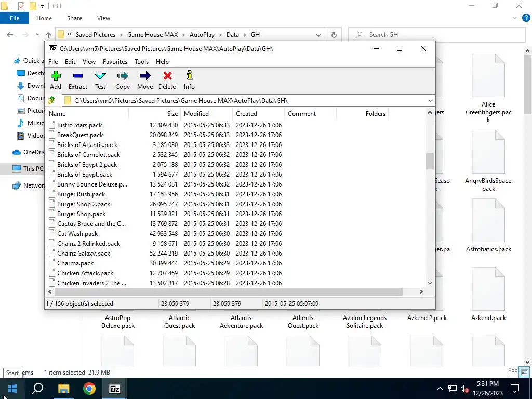Click the Windows Start button
Viewport: 532px width, 399px height.
tap(12, 389)
